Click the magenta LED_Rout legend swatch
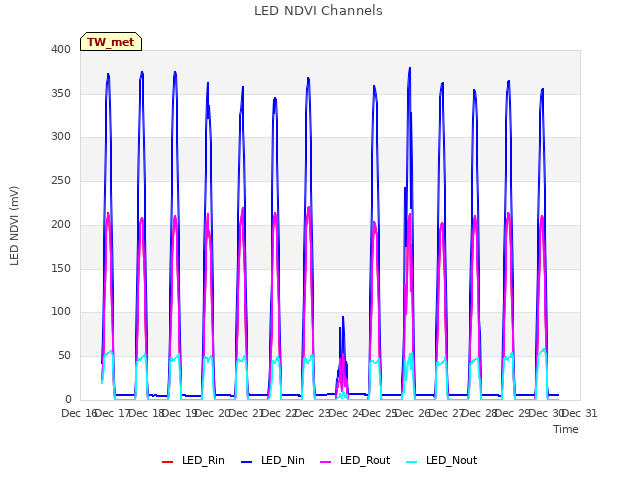The image size is (640, 480). pos(326,461)
